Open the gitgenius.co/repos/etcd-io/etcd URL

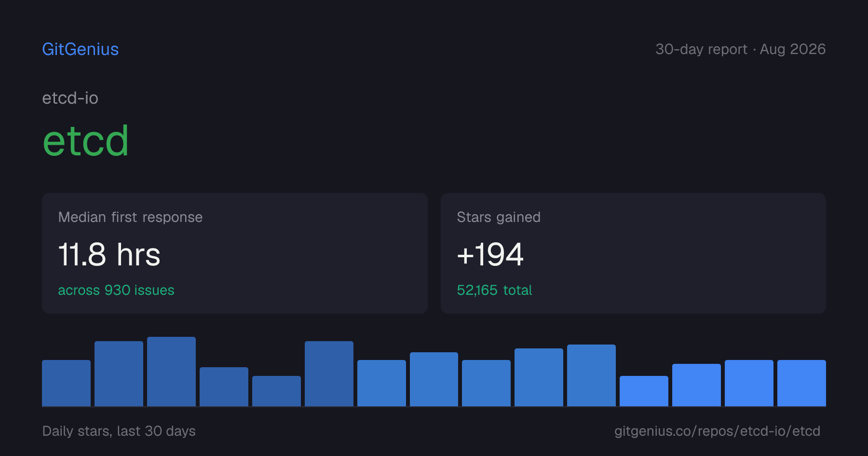[x=717, y=431]
